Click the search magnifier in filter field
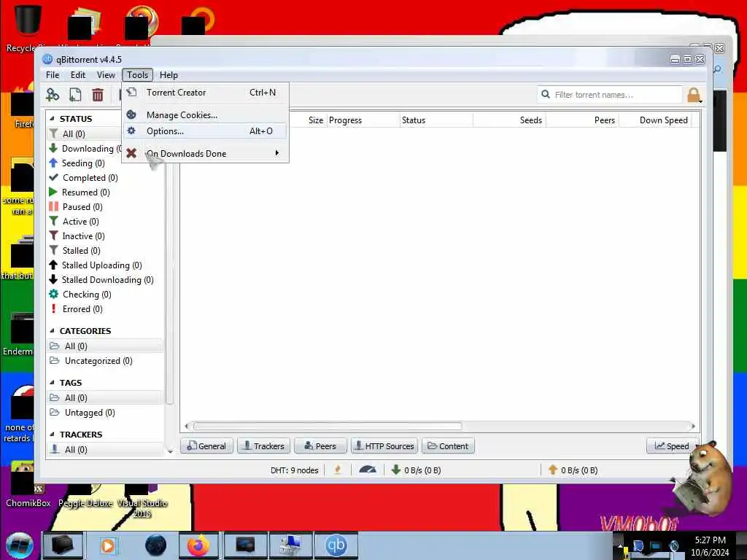The height and width of the screenshot is (560, 747). tap(546, 94)
